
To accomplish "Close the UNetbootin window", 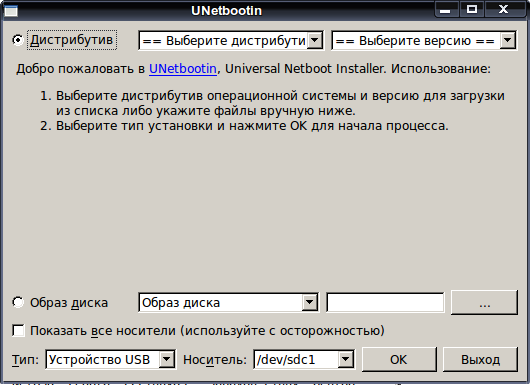I will (x=504, y=9).
